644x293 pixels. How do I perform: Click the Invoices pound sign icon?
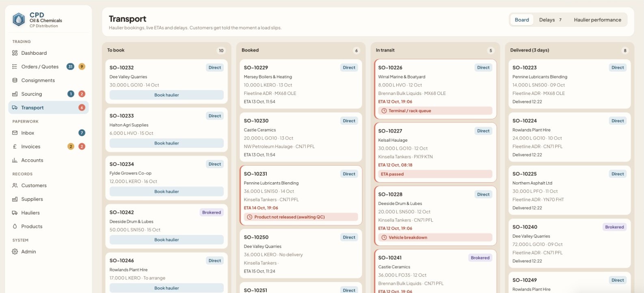15,146
